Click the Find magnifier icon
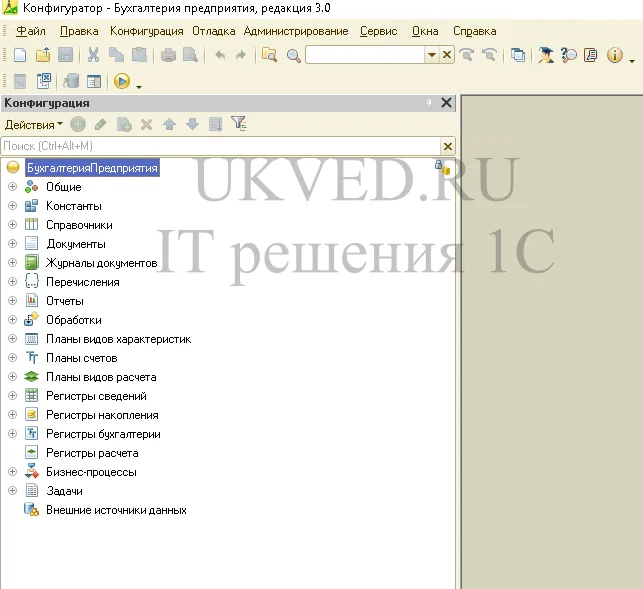This screenshot has width=643, height=589. [293, 55]
